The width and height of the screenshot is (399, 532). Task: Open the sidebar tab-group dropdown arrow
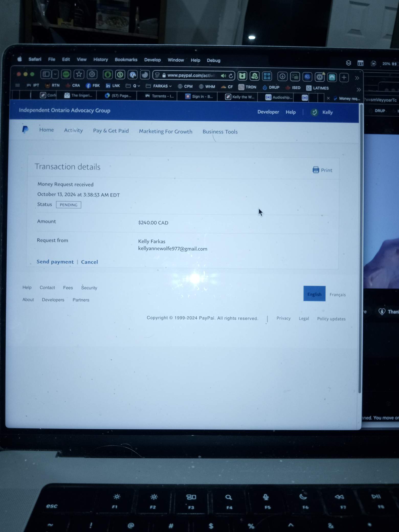click(x=55, y=74)
